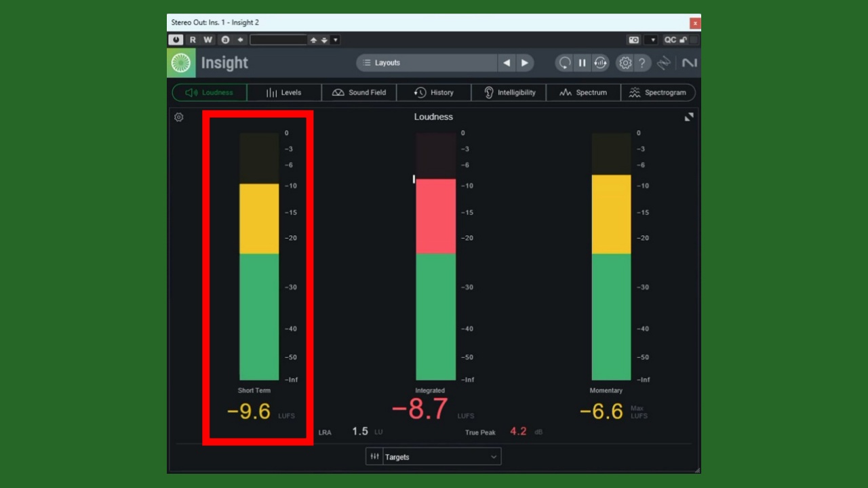The width and height of the screenshot is (868, 488).
Task: Go to the previous layout arrow
Action: 507,63
